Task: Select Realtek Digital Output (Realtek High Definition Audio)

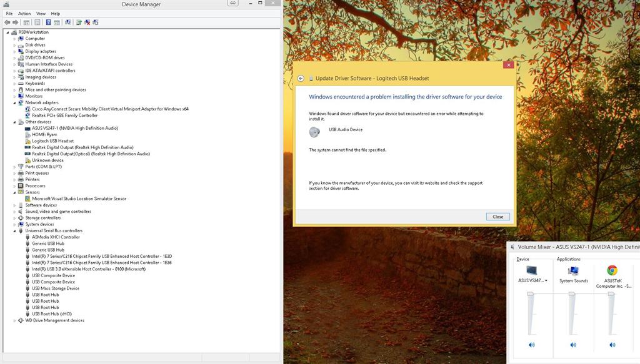Action: point(82,147)
